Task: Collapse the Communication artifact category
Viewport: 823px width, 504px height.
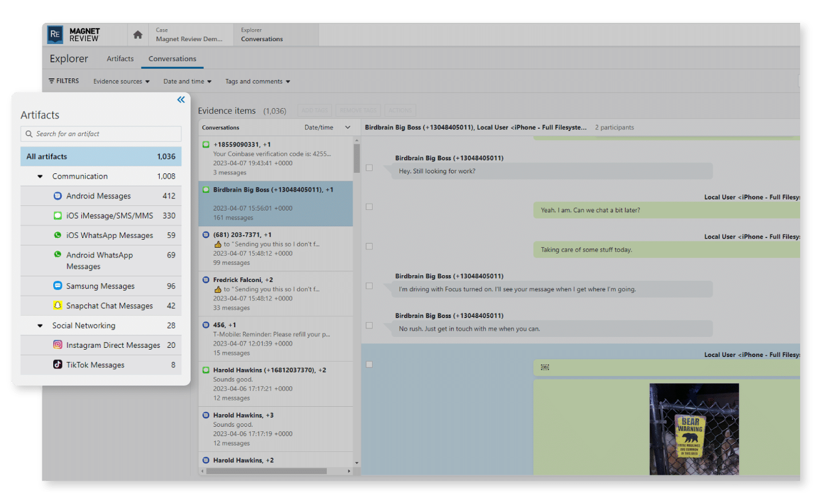Action: (39, 176)
